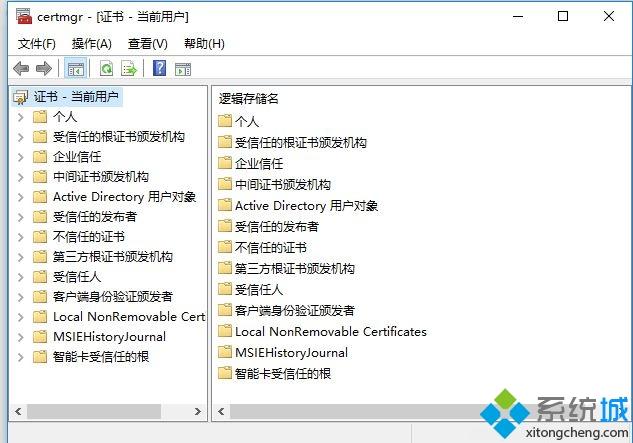
Task: Expand 客户端身份验证颁发者 tree node
Action: click(x=21, y=297)
